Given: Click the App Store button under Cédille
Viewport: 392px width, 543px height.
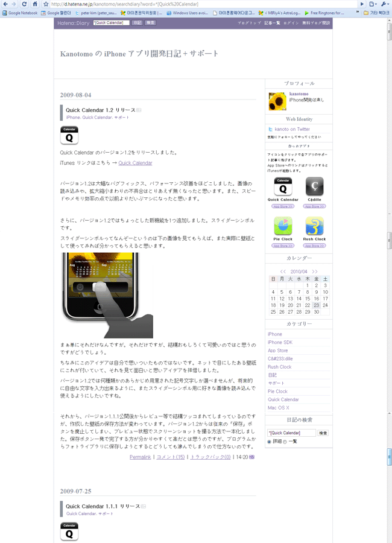Looking at the screenshot, I should 314,206.
